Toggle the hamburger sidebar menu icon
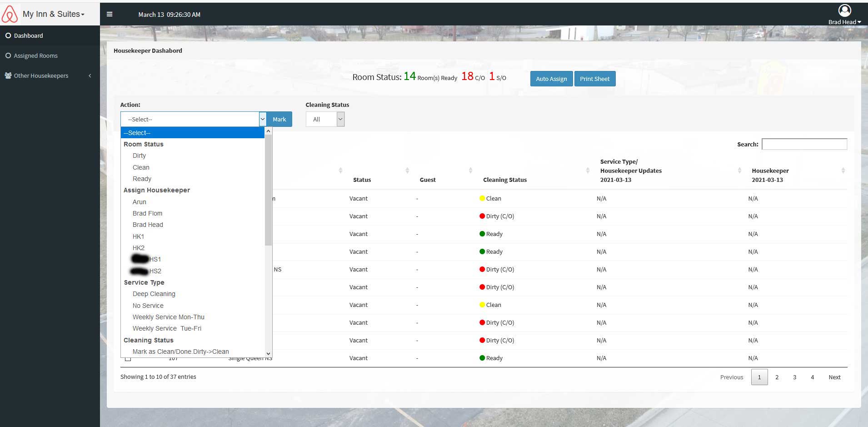868x427 pixels. (110, 14)
